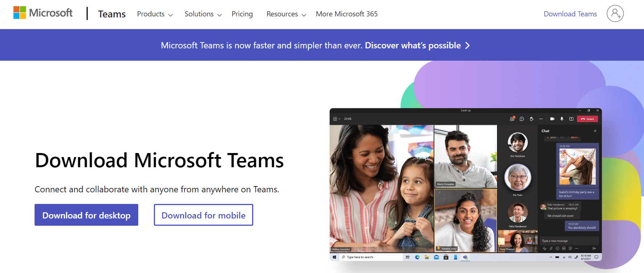
Task: Toggle the meeting camera icon
Action: (552, 119)
